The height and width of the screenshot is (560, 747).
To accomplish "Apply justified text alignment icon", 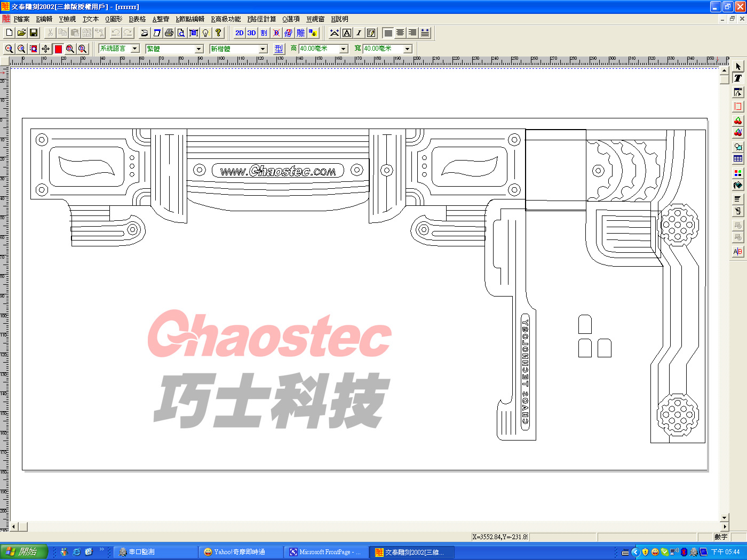I will pos(425,33).
